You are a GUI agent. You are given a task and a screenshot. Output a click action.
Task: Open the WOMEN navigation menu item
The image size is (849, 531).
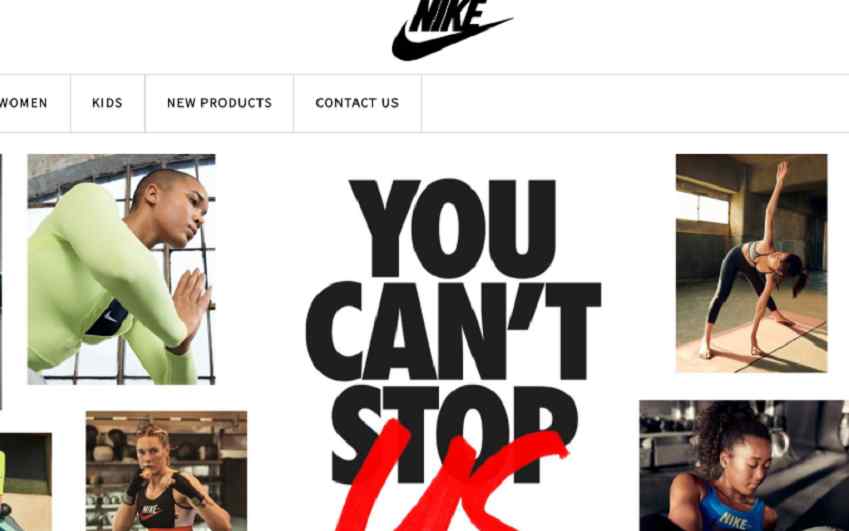click(x=23, y=103)
